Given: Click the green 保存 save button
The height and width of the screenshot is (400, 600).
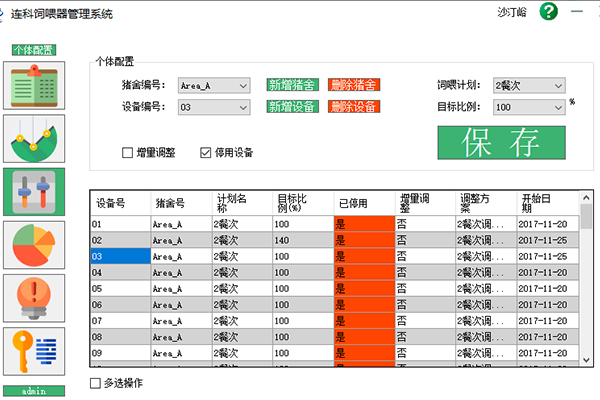Looking at the screenshot, I should tap(501, 142).
